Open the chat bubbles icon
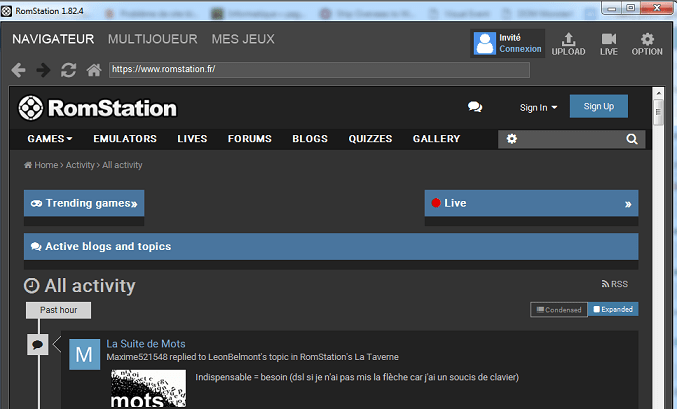The width and height of the screenshot is (677, 409). point(475,107)
